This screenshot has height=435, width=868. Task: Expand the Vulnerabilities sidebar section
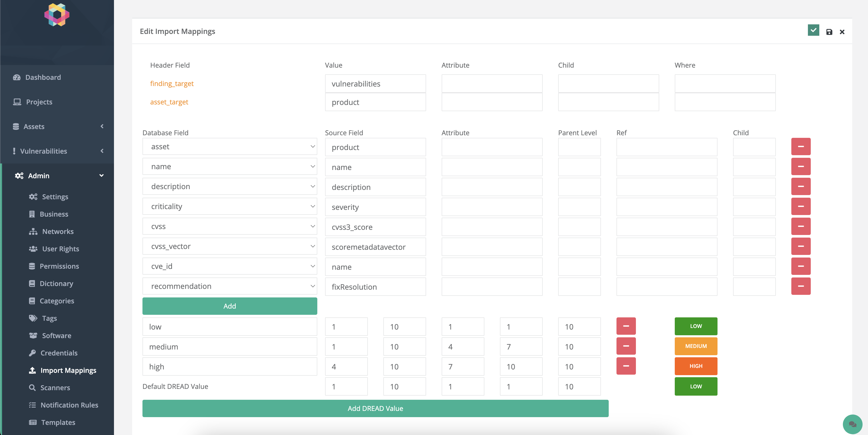(x=57, y=151)
